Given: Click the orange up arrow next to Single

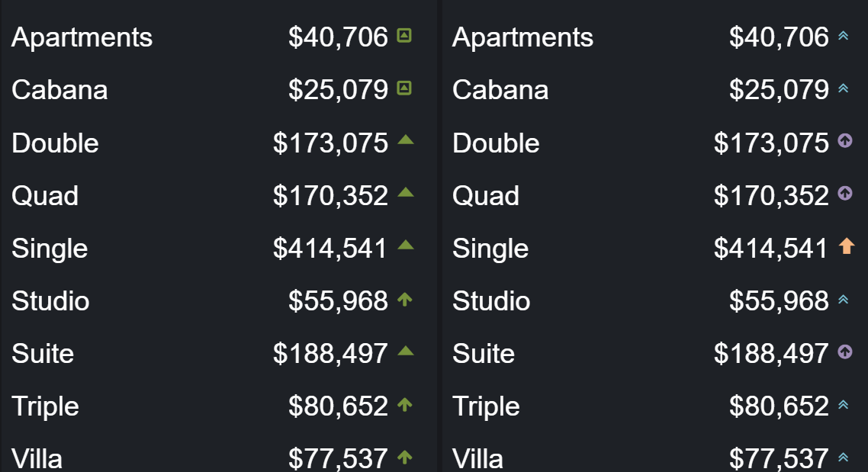Looking at the screenshot, I should tap(847, 246).
